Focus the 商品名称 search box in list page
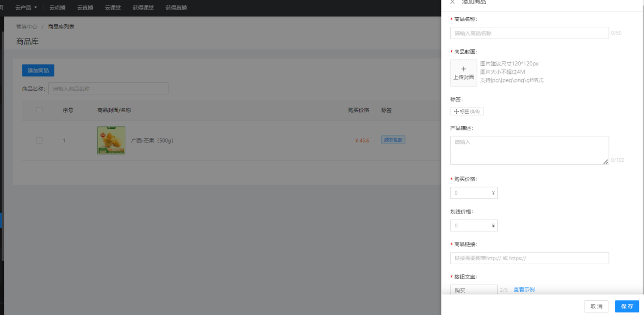644x315 pixels. pos(108,88)
